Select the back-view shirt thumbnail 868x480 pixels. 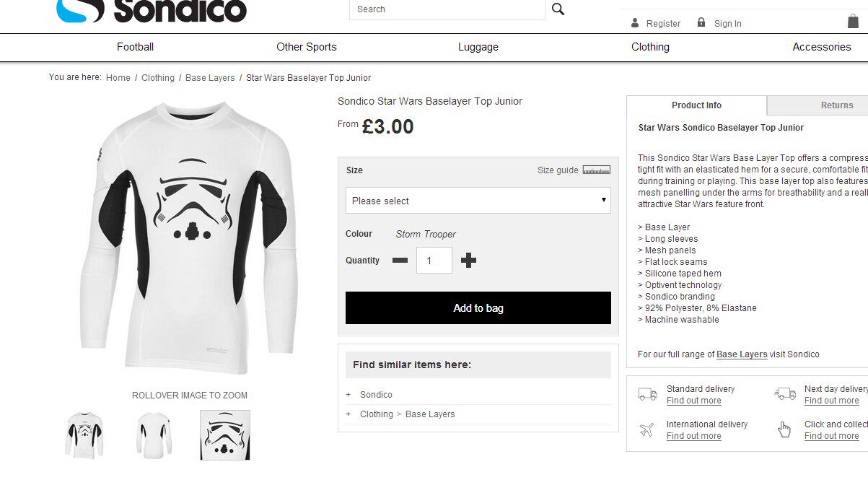(154, 435)
